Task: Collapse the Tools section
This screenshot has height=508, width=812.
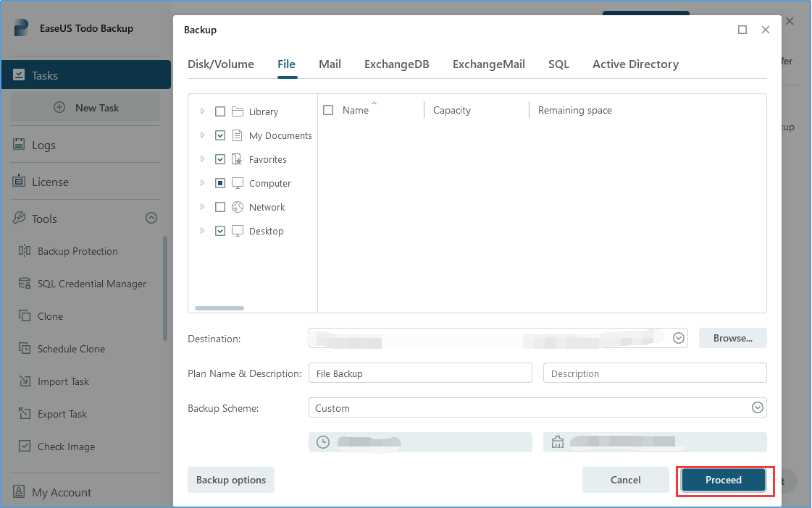Action: pos(151,219)
